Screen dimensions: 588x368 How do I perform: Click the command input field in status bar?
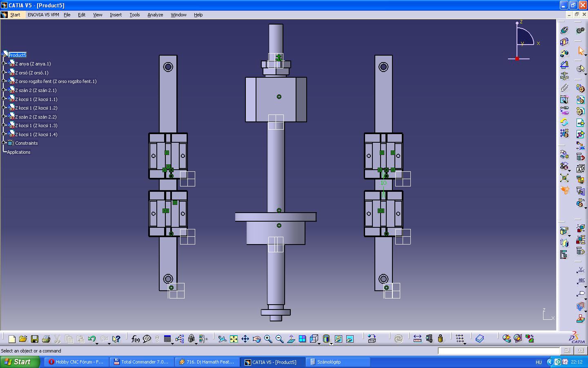click(x=498, y=351)
